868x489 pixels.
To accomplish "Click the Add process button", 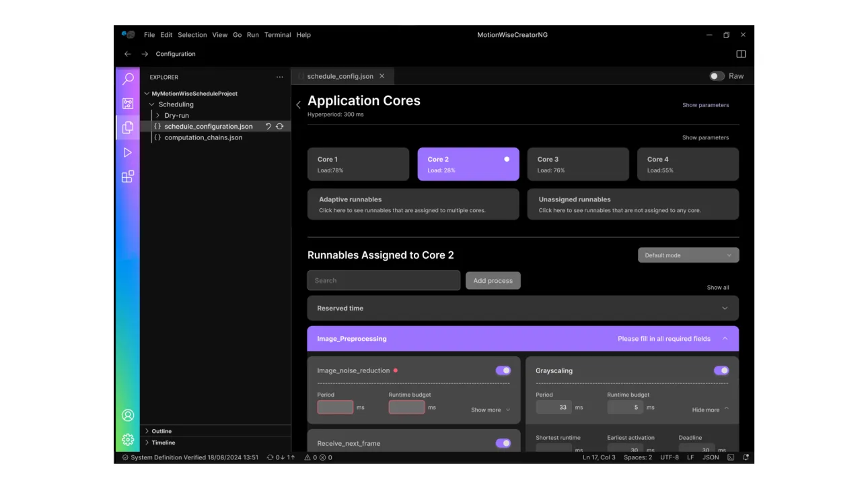I will (493, 280).
